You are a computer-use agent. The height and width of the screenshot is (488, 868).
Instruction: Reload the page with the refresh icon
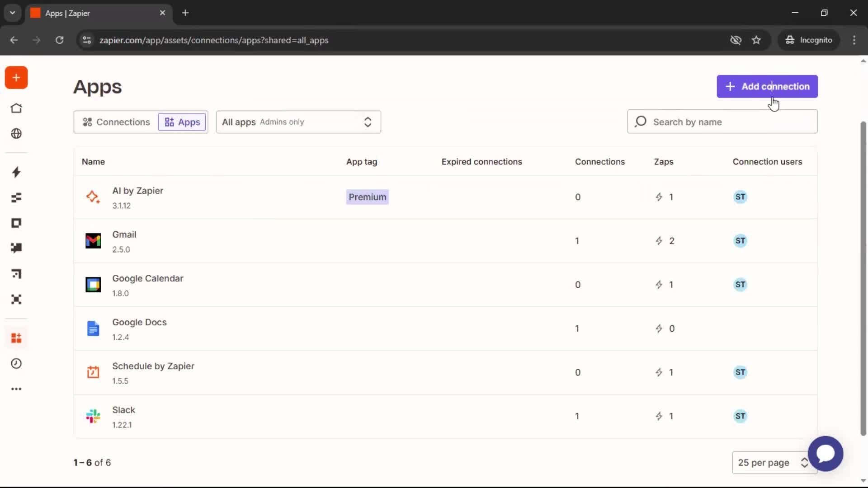point(59,40)
